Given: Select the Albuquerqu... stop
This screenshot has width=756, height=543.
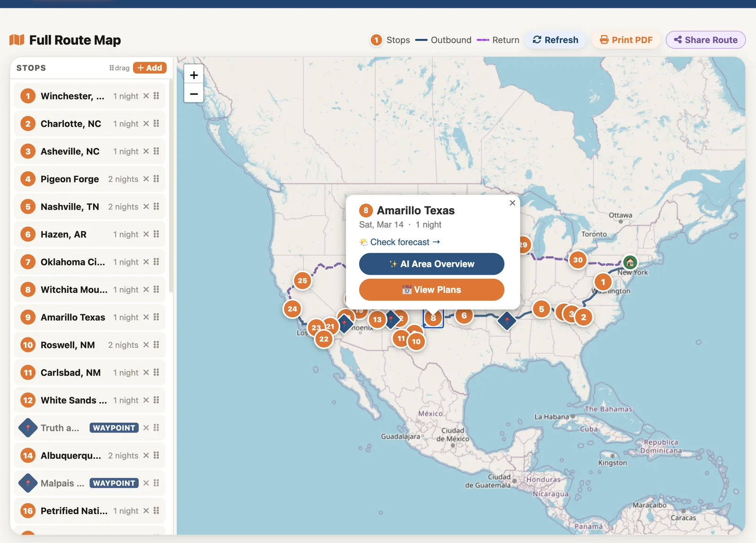Looking at the screenshot, I should 89,456.
